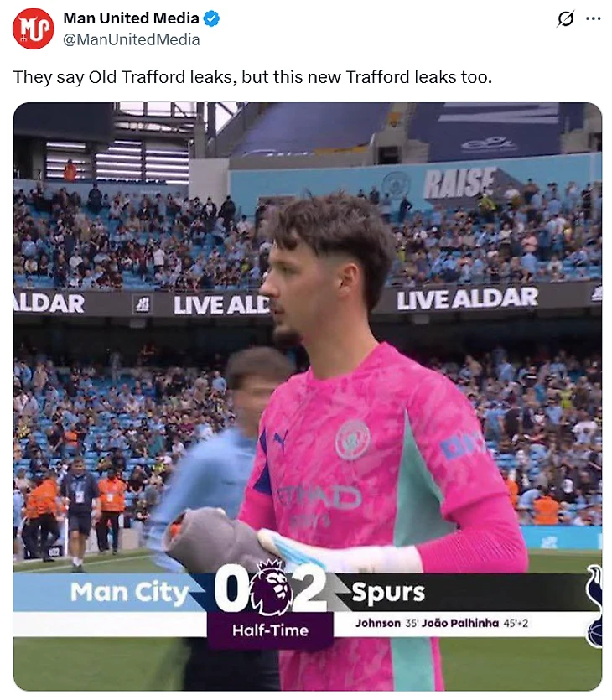Click the Half-Time label in the scoreboard

[270, 630]
